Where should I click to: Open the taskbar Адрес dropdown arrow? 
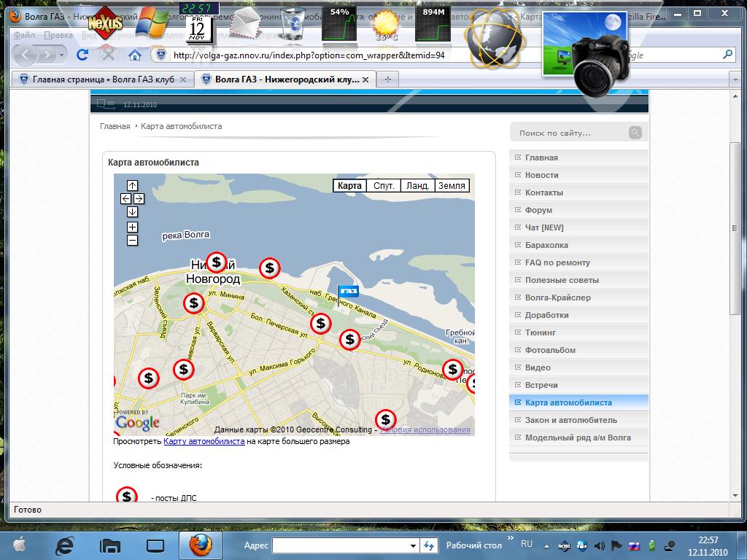pyautogui.click(x=413, y=545)
